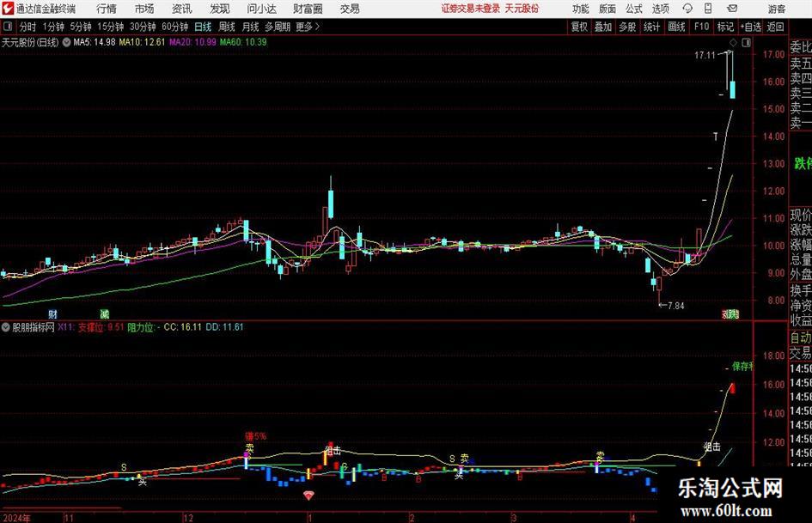812x523 pixels.
Task: Click the 画线 drawing tools button
Action: coord(676,27)
